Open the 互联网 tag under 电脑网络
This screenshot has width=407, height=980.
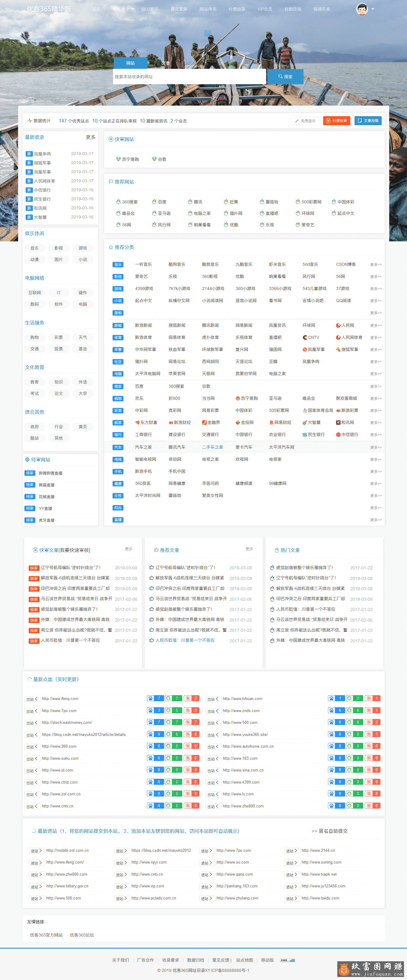pos(35,293)
